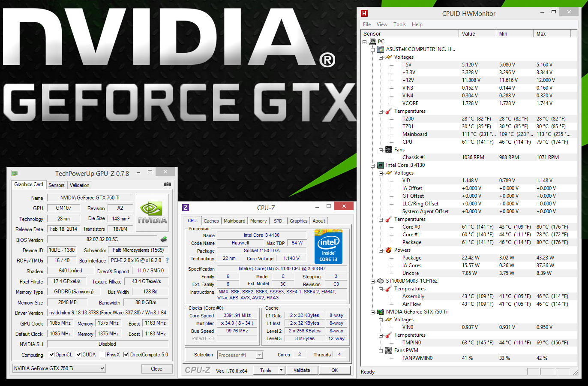Click the ASUSTeK motherboard icon in HWMonitor
Screen dimensions: 588x386
(380, 49)
